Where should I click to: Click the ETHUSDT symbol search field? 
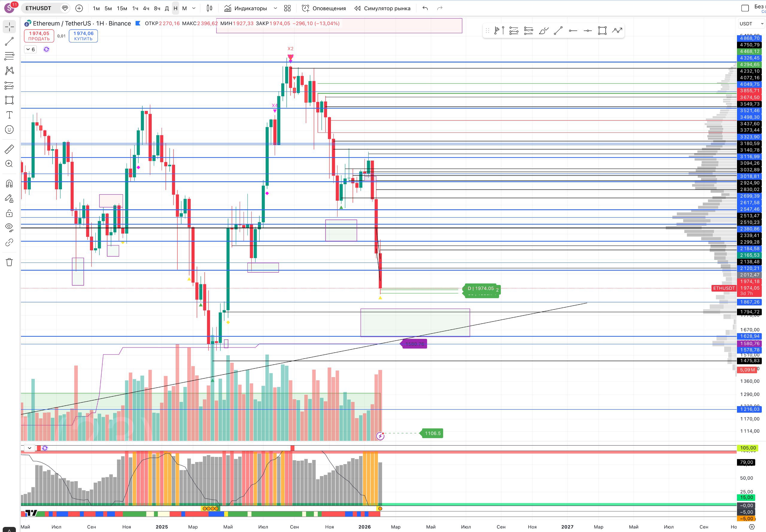pos(38,8)
